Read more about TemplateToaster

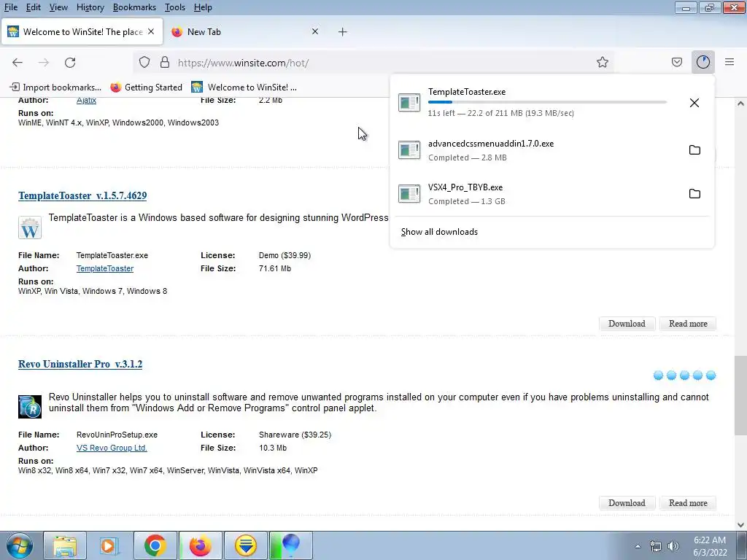(688, 324)
